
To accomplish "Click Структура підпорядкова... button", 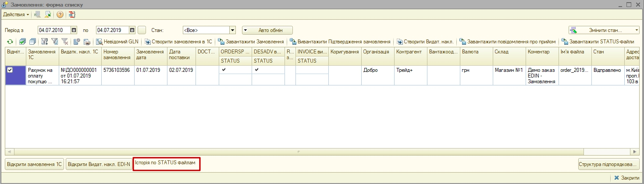I will click(x=608, y=164).
